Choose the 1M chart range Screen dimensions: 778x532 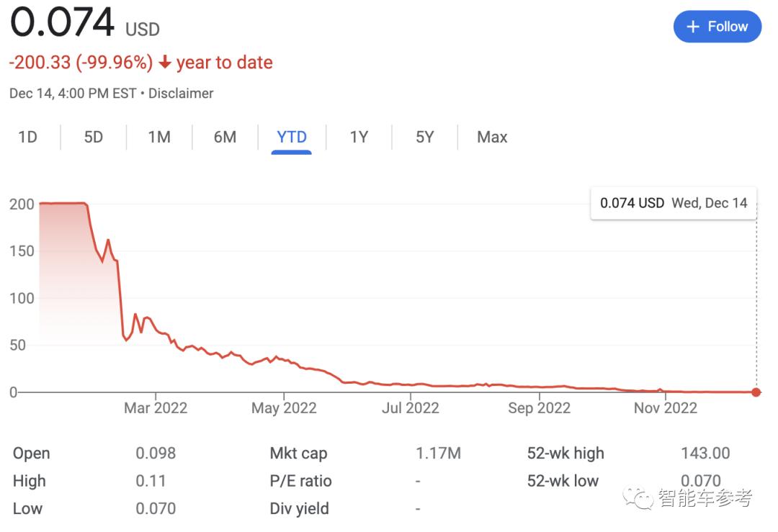click(x=159, y=137)
